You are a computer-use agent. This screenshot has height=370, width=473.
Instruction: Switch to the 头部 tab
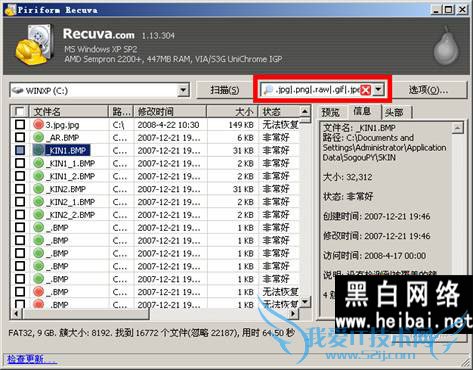pyautogui.click(x=395, y=113)
